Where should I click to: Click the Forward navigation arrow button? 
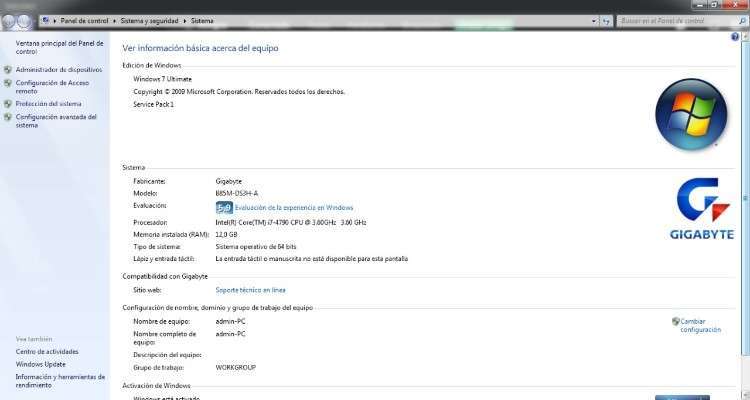pyautogui.click(x=25, y=20)
